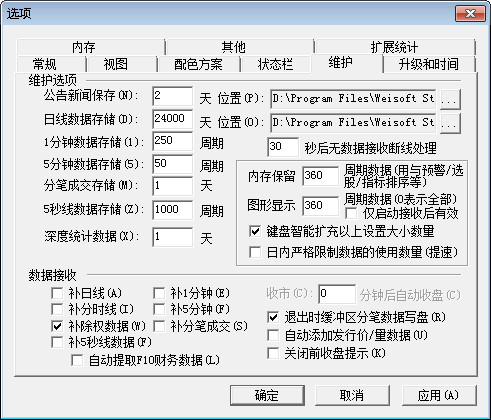Check 日内严格限制数据的使用数量 option

pos(255,252)
